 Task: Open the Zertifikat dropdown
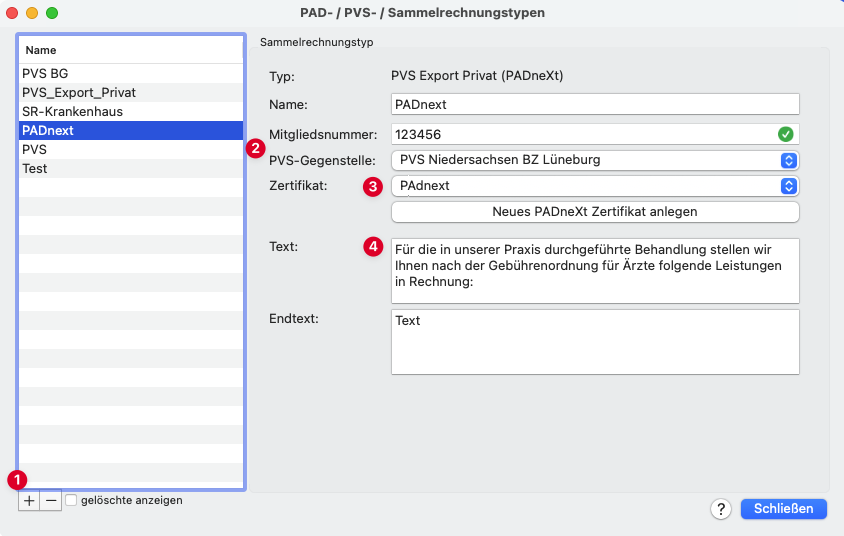coord(595,186)
